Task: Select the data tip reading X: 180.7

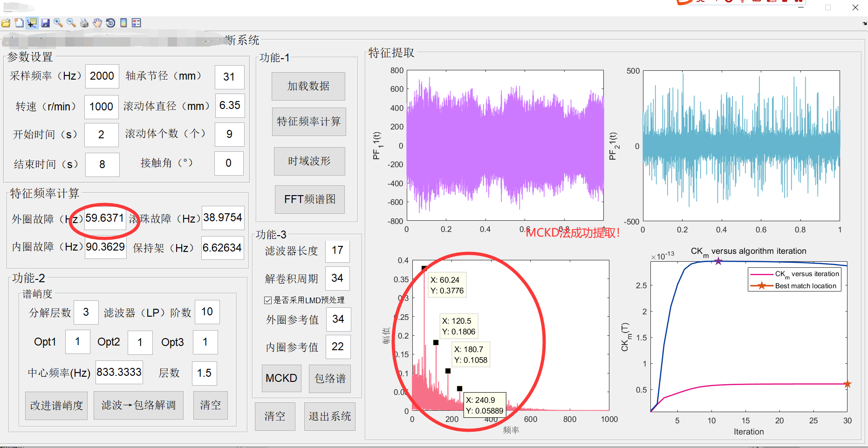Action: tap(471, 355)
